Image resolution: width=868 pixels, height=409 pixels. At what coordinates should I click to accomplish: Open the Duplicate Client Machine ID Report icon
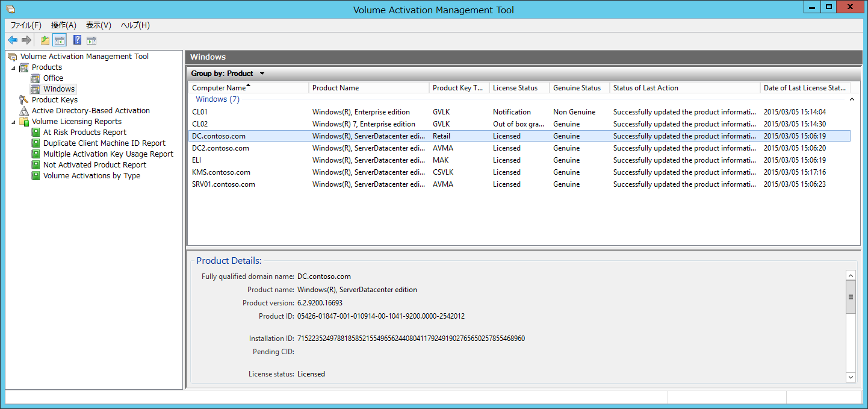tap(36, 143)
